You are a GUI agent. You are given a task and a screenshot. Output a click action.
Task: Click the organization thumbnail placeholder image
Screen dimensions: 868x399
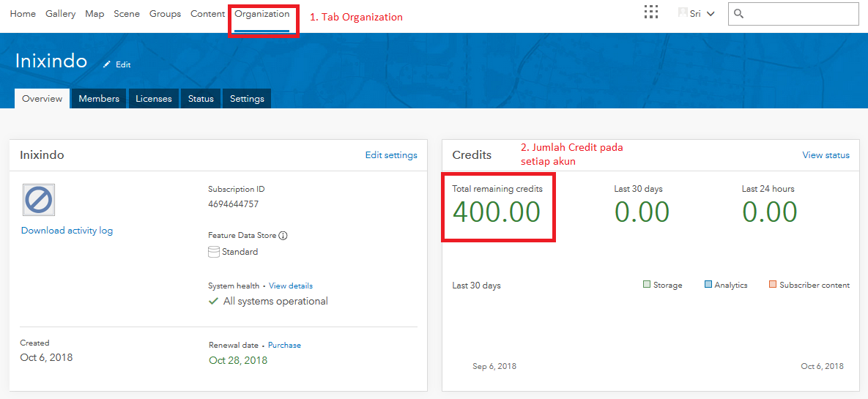tap(39, 200)
